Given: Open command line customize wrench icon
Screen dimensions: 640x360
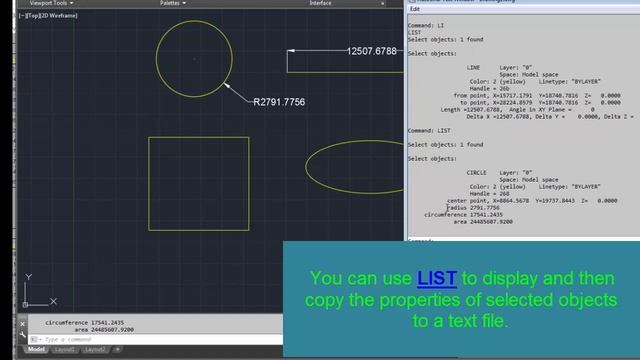Looking at the screenshot, I should pos(22,335).
